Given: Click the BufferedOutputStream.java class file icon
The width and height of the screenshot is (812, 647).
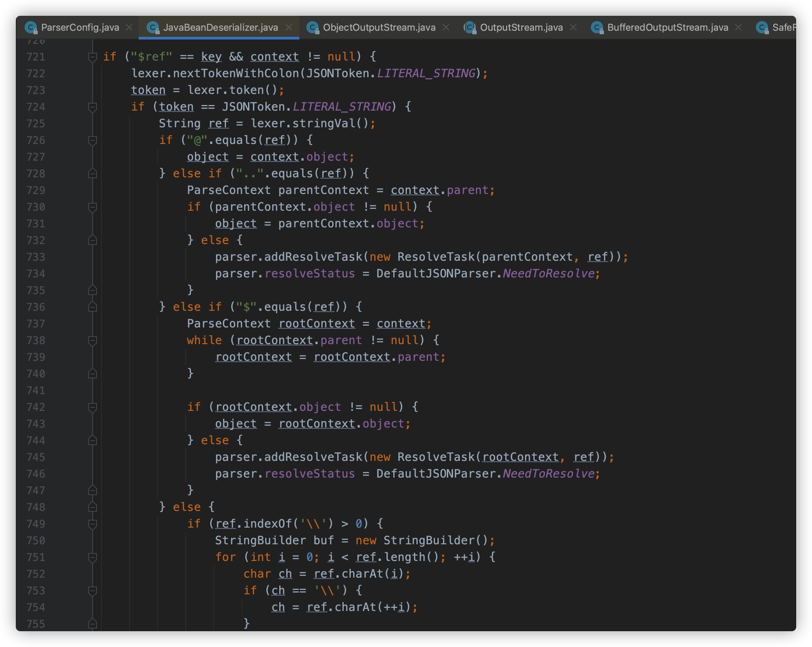Looking at the screenshot, I should coord(597,28).
